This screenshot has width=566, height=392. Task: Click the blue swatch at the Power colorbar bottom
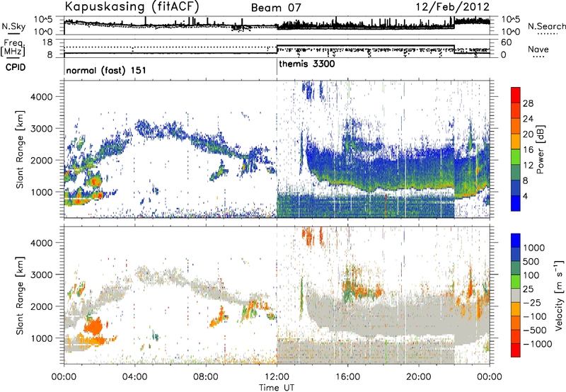click(x=516, y=203)
